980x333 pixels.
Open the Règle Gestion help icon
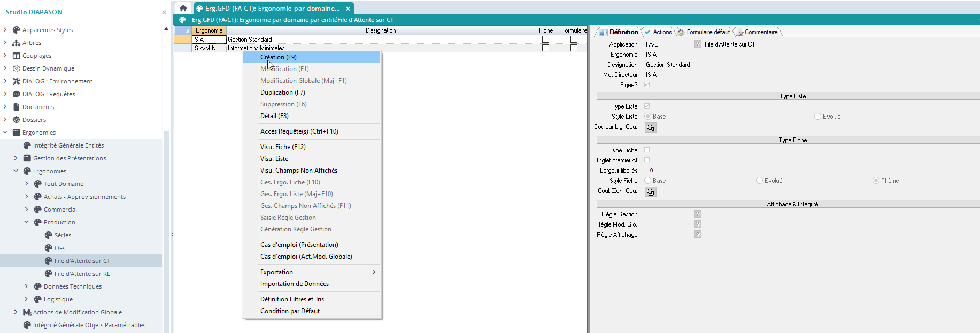tap(698, 214)
